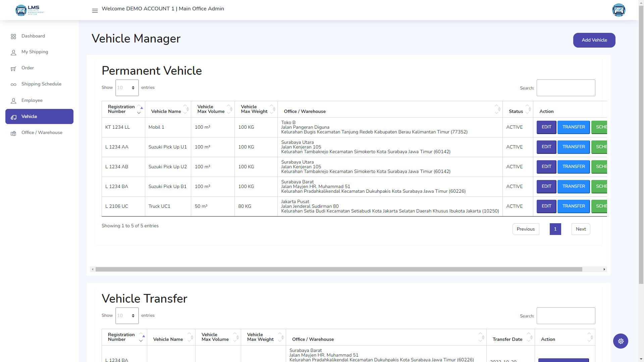644x362 pixels.
Task: Click the horizontal scrollbar under Permanent Vehicle
Action: coord(339,269)
